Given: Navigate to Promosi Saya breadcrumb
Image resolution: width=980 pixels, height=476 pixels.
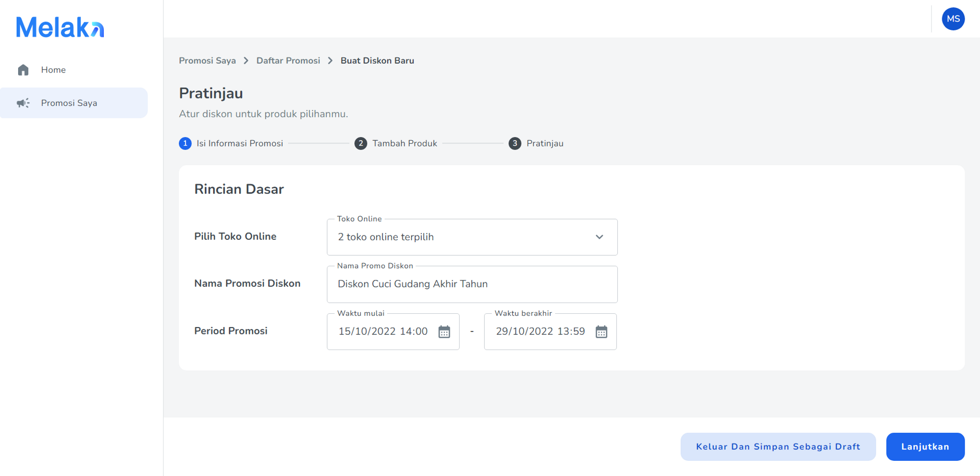Looking at the screenshot, I should pos(207,60).
